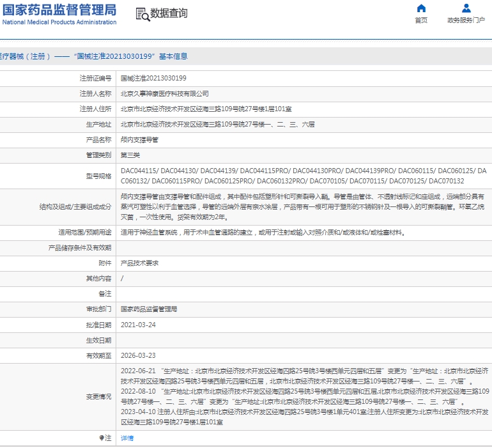
Task: Click the home (首页) house icon
Action: [421, 8]
